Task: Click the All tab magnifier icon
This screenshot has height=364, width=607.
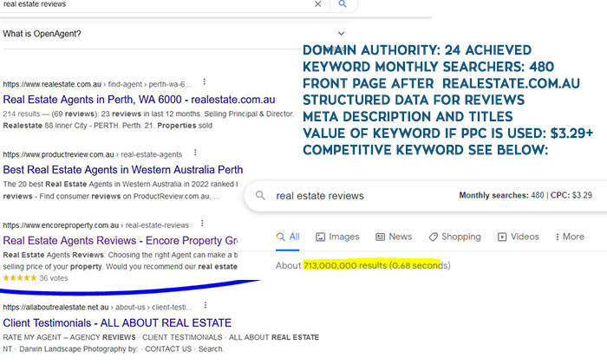Action: (x=281, y=237)
